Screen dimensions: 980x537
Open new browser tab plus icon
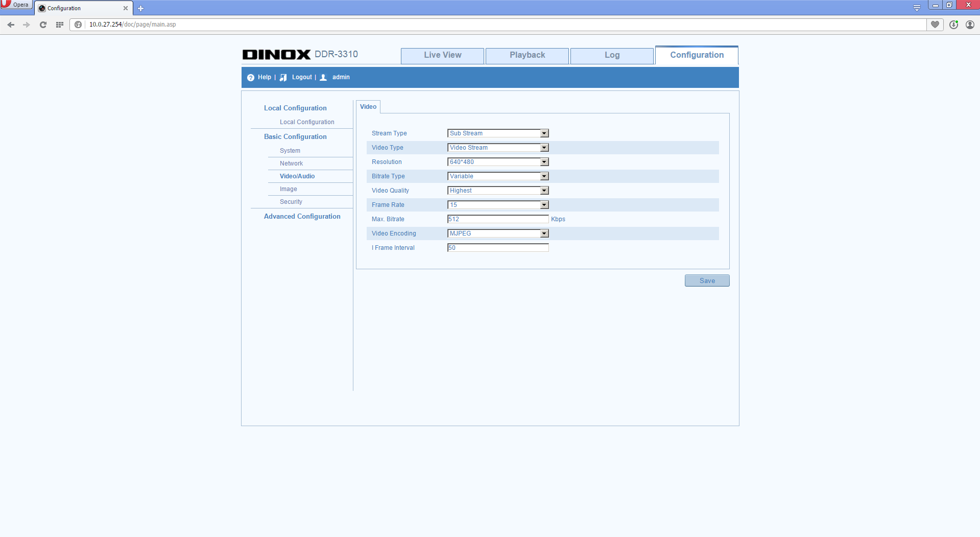pos(141,8)
